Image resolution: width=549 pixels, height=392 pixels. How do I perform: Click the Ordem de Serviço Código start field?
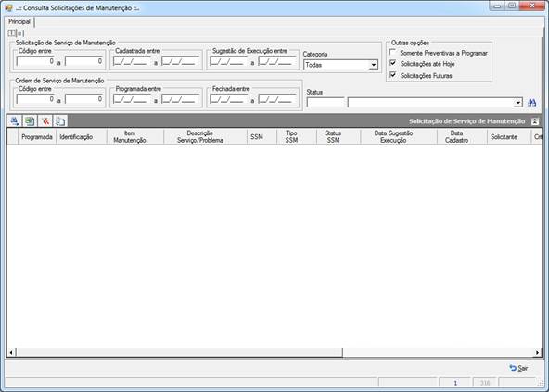point(35,99)
